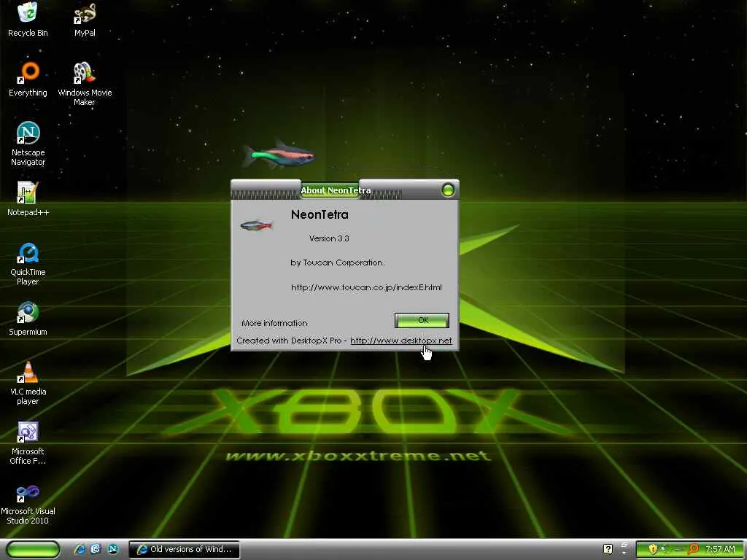The image size is (747, 560).
Task: Click the 'by Toucan Corporation.' text
Action: pos(337,262)
